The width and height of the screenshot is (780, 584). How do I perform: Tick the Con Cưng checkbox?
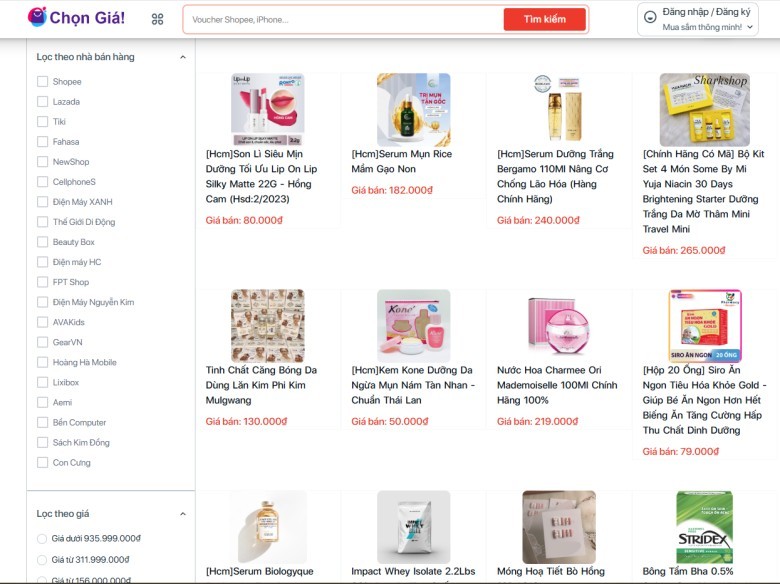click(x=42, y=463)
